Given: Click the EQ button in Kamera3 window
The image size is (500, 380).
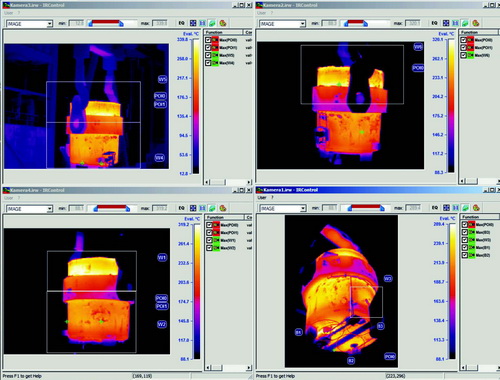Looking at the screenshot, I should coord(181,23).
